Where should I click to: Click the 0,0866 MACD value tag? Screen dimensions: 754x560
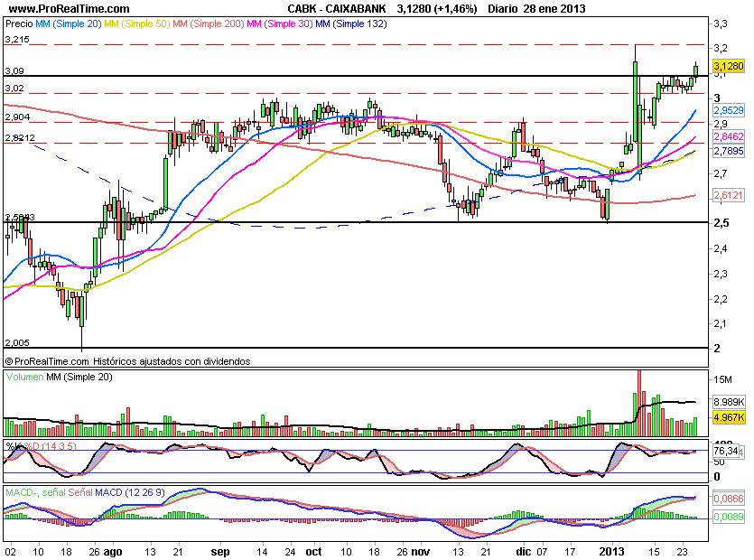click(729, 499)
